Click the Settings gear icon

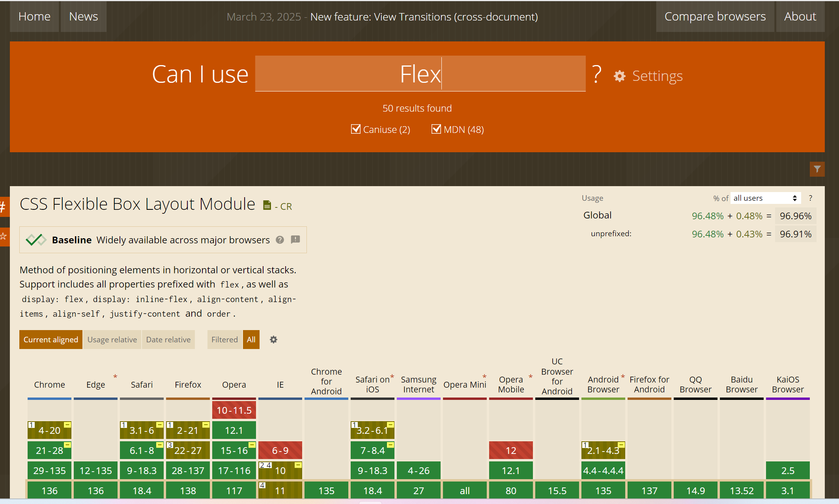click(620, 76)
